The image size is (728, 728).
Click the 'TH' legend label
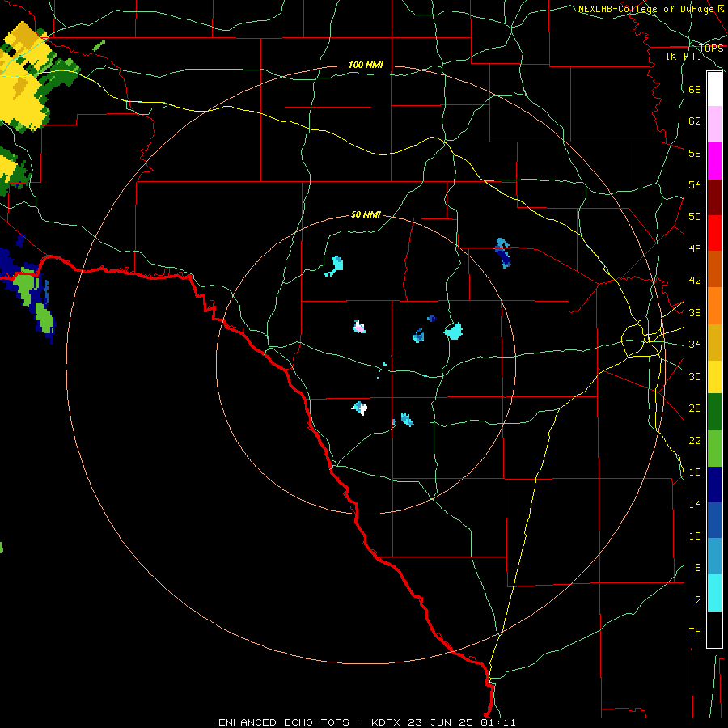click(x=695, y=632)
